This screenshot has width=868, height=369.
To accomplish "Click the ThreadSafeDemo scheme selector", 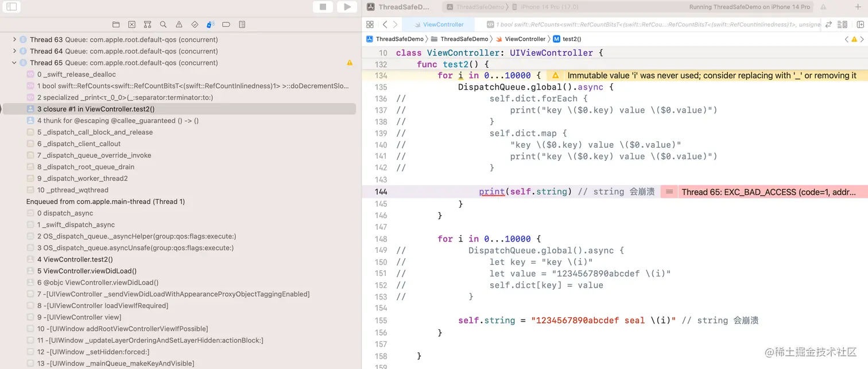I will point(476,7).
